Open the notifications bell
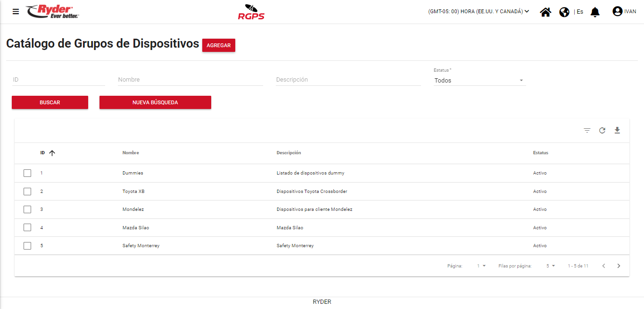644x309 pixels. [x=595, y=12]
